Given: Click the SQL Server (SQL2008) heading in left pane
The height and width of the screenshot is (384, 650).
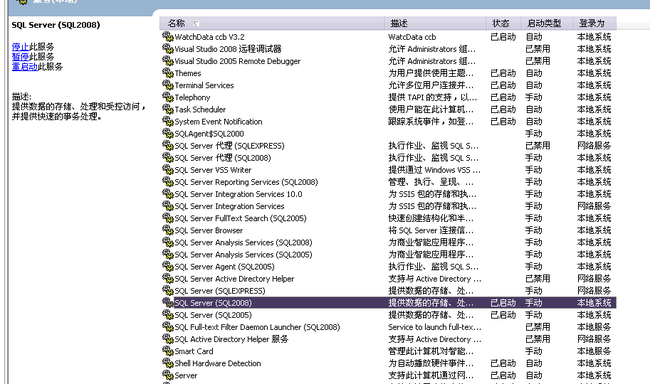Looking at the screenshot, I should pos(56,25).
